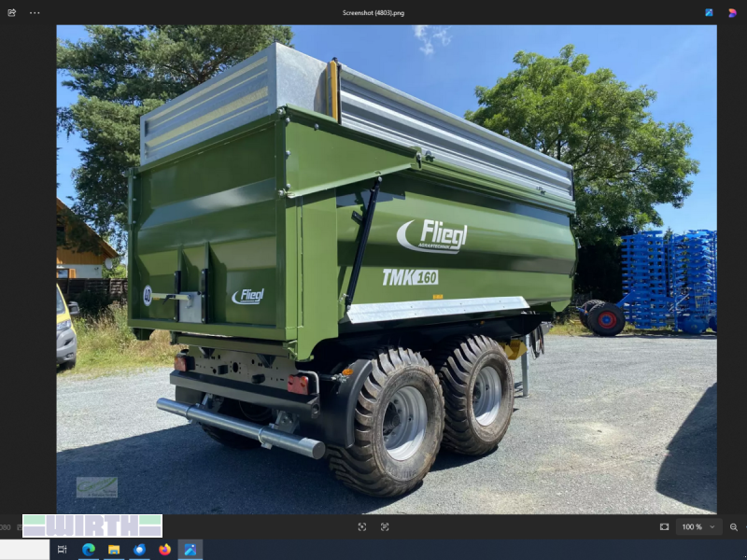Enter full screen using the bottom bar icon
747x560 pixels.
coord(664,526)
